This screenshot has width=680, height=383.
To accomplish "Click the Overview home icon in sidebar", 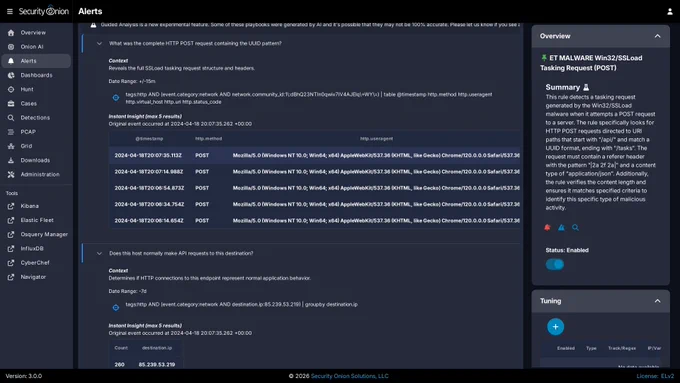I will click(11, 33).
